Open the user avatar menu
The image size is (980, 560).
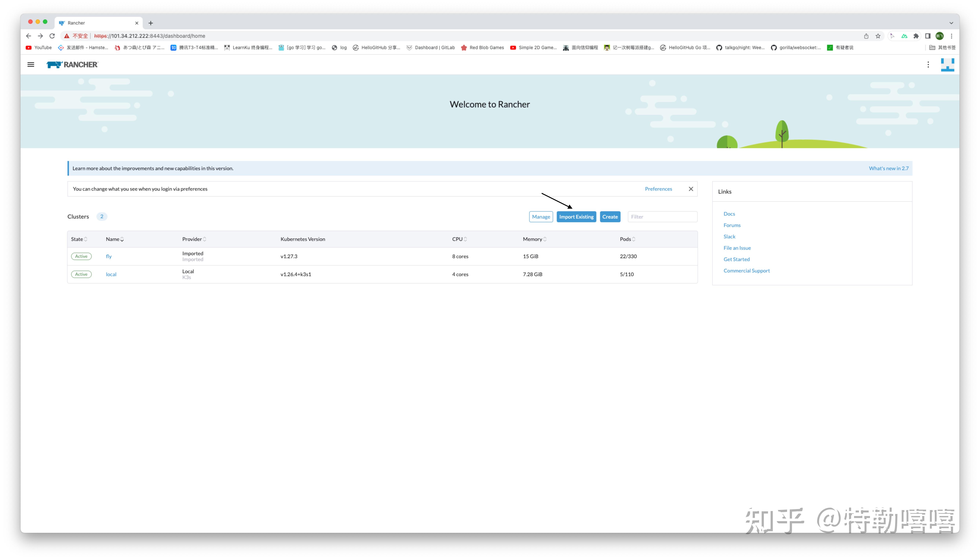tap(947, 65)
